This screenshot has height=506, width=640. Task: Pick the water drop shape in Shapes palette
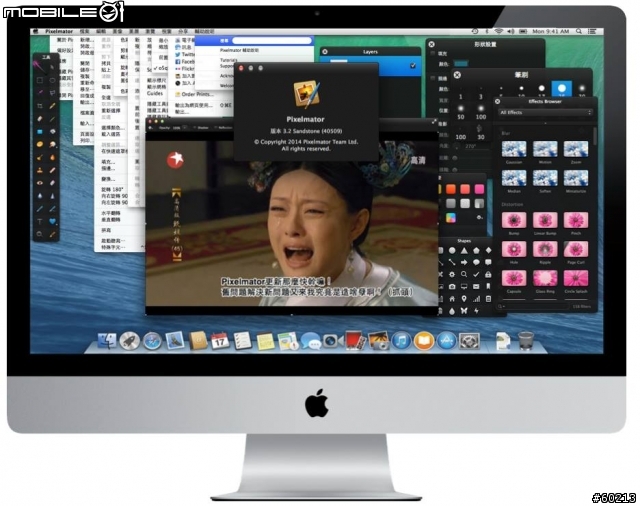pyautogui.click(x=452, y=311)
